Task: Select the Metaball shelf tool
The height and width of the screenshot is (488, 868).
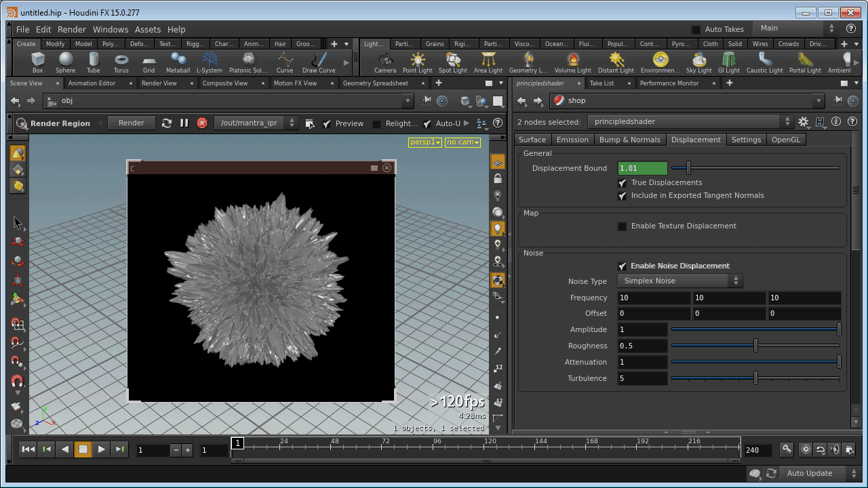Action: [x=178, y=62]
